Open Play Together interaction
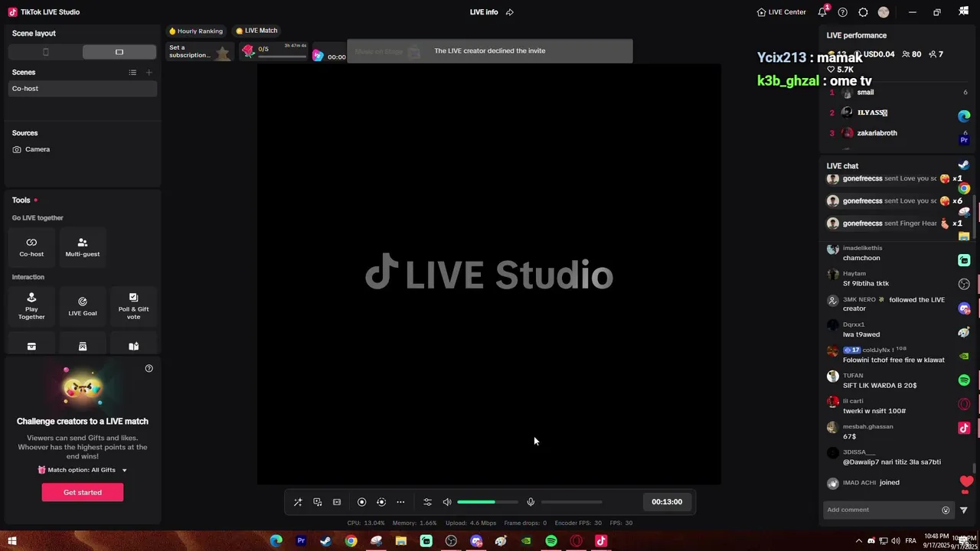 coord(31,305)
